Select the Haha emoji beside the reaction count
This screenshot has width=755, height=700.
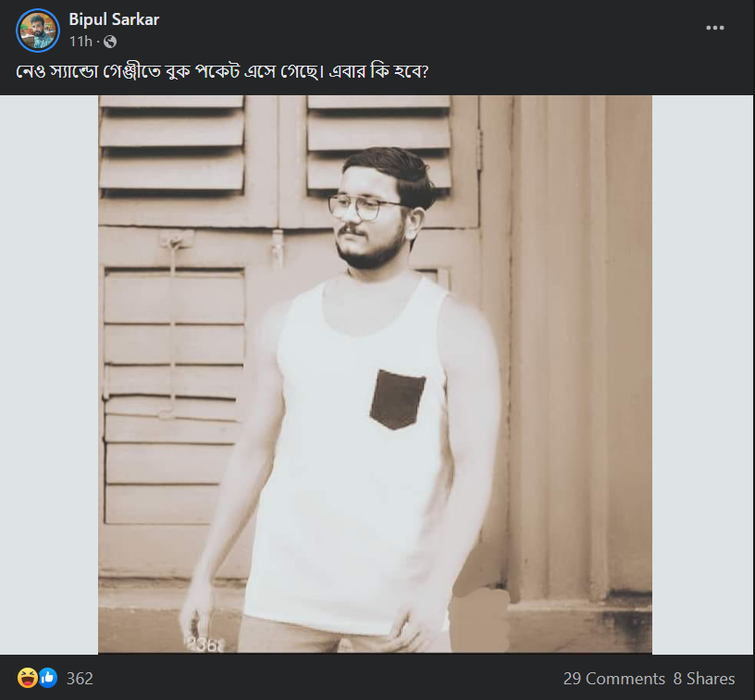(x=27, y=678)
